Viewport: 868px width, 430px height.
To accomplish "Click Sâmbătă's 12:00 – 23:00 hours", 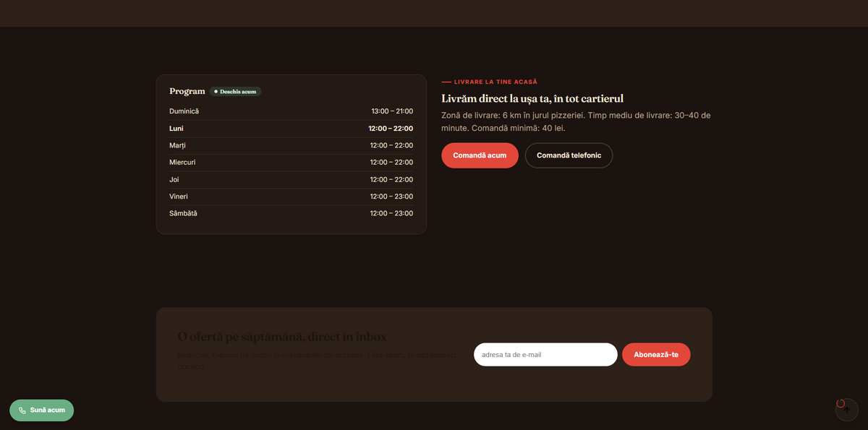I will pos(391,214).
